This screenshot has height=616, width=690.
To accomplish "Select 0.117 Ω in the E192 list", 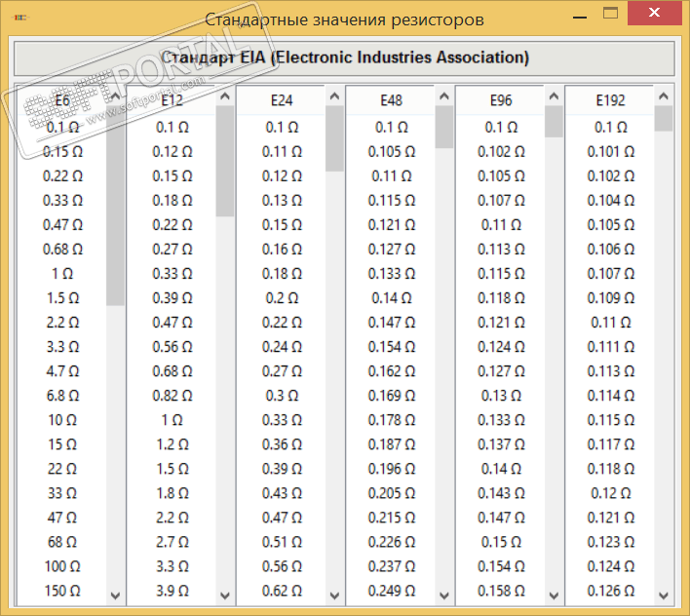I will [610, 444].
